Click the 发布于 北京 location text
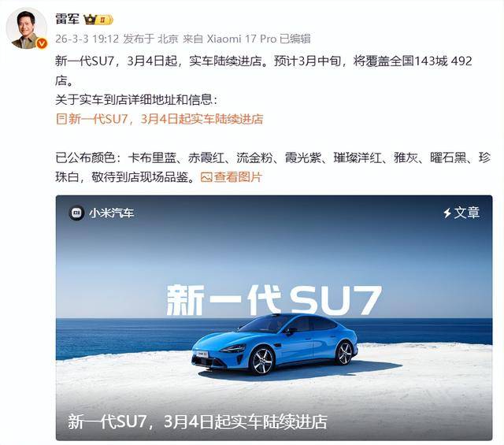The height and width of the screenshot is (445, 504). [x=150, y=39]
